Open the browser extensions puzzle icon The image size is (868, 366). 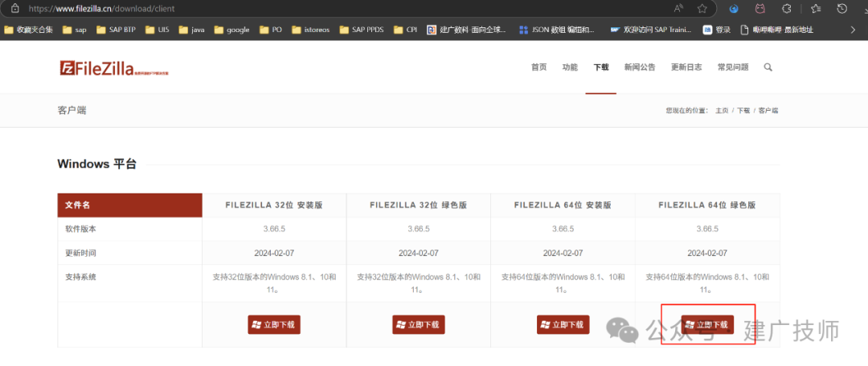785,9
